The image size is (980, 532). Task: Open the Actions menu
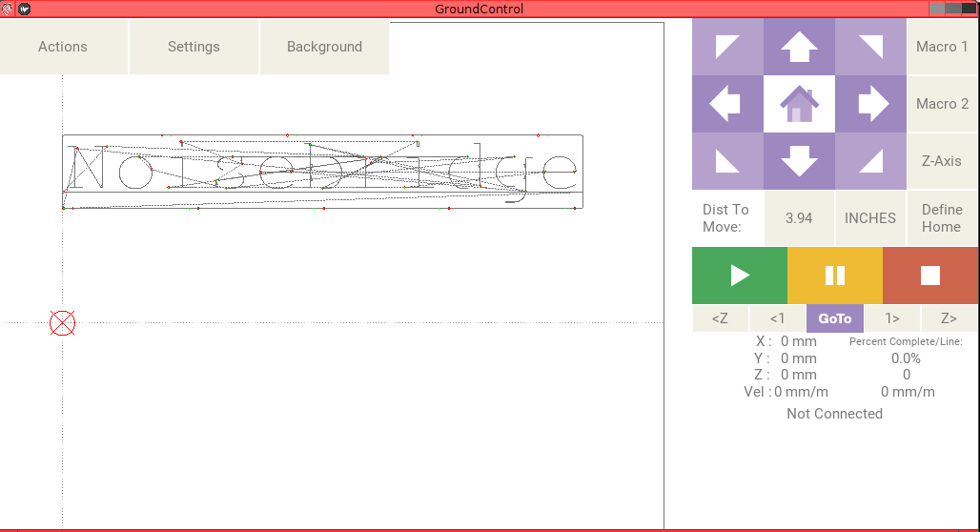point(63,47)
